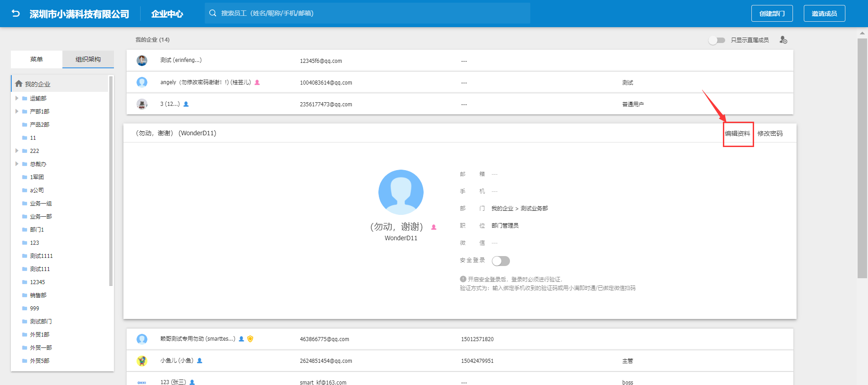Click the company name 深圳市小满科技有限公司
This screenshot has width=868, height=385.
pyautogui.click(x=80, y=14)
